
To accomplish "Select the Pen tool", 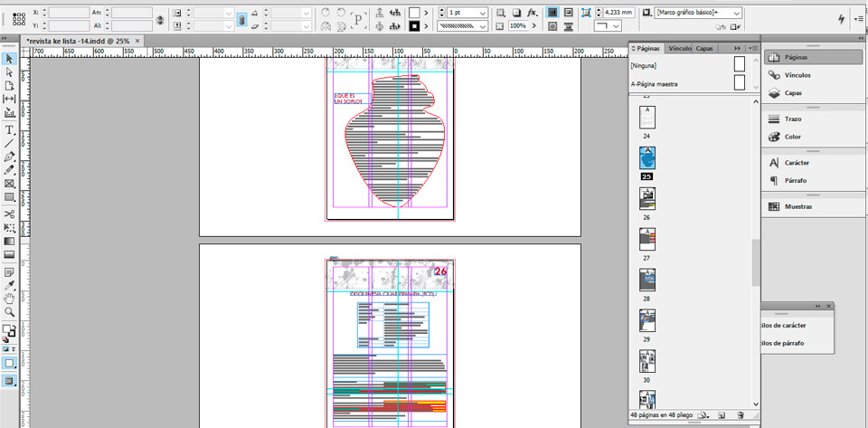I will tap(9, 157).
